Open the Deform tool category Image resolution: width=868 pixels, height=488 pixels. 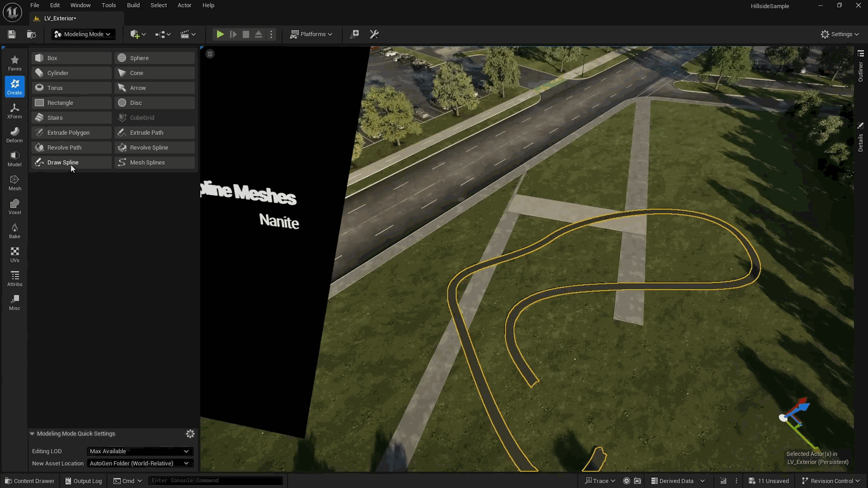pyautogui.click(x=15, y=134)
